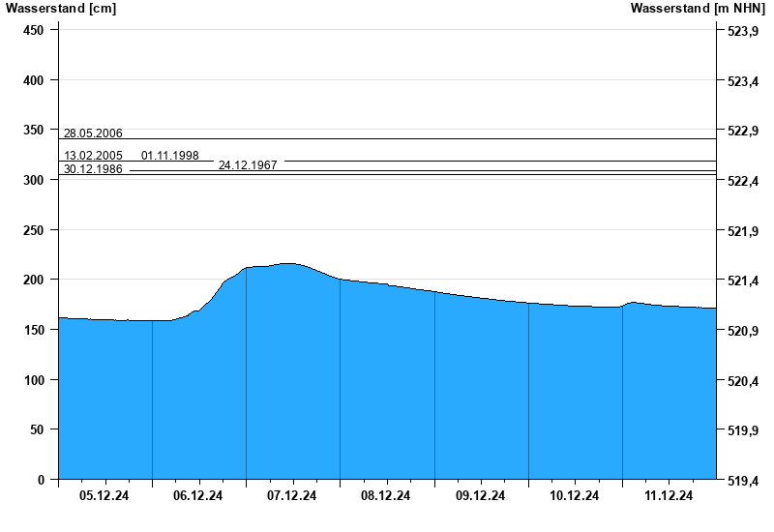
Task: Select the 28.05.2006 historic flood label
Action: pos(93,133)
